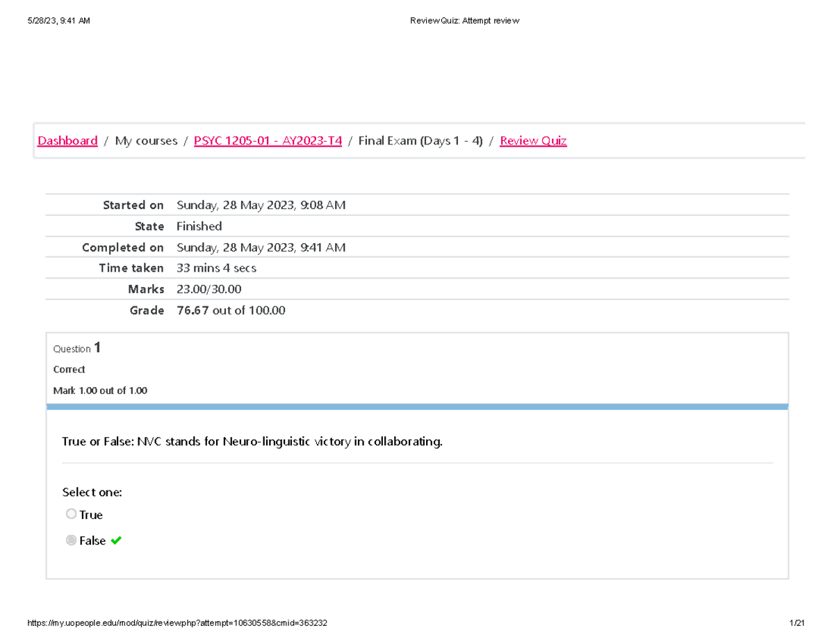Click the my.uopeople.edu URL in the footer
The width and height of the screenshot is (834, 644).
tap(177, 624)
